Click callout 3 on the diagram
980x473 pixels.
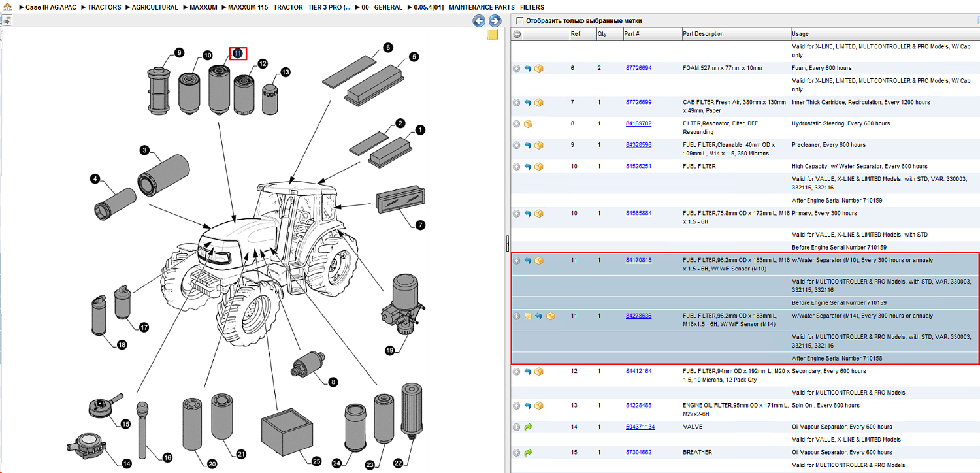(x=144, y=150)
